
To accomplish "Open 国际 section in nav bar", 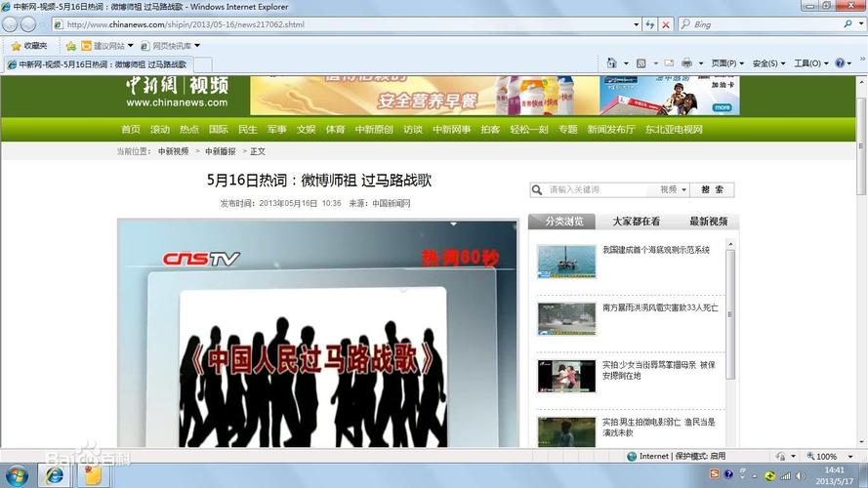I will coord(218,130).
